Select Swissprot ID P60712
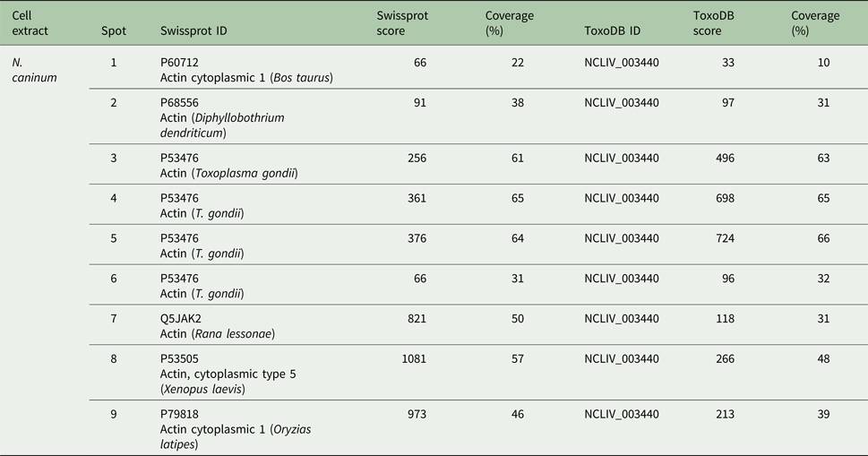 click(x=179, y=63)
